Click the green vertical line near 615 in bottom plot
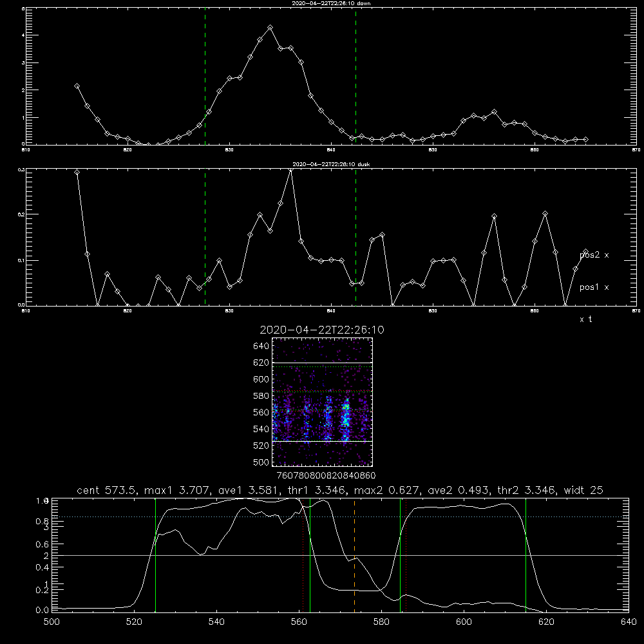644x644 pixels. click(526, 555)
